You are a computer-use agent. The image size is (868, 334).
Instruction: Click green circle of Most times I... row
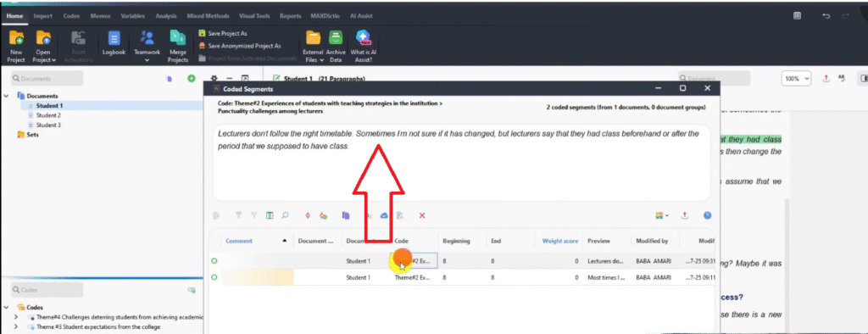click(214, 277)
